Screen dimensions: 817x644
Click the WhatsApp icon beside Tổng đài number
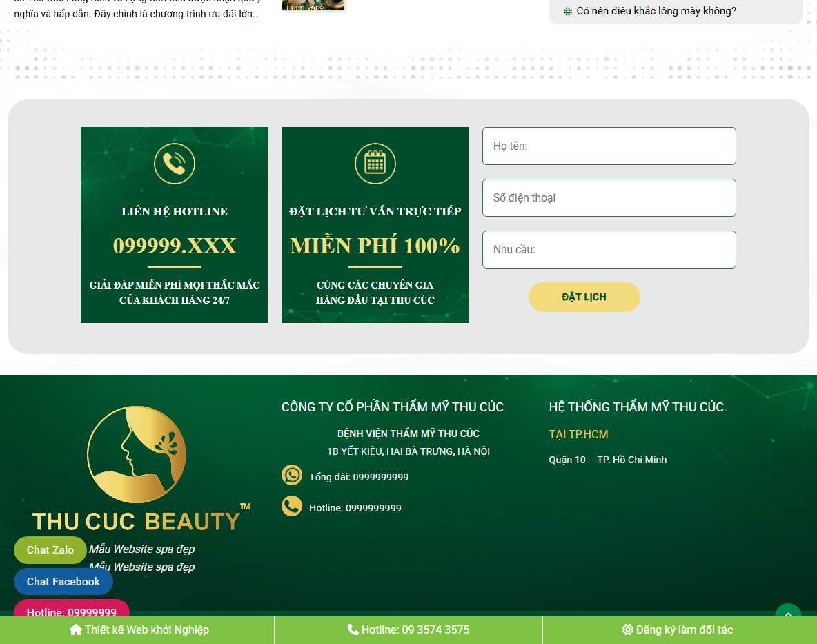[x=291, y=475]
